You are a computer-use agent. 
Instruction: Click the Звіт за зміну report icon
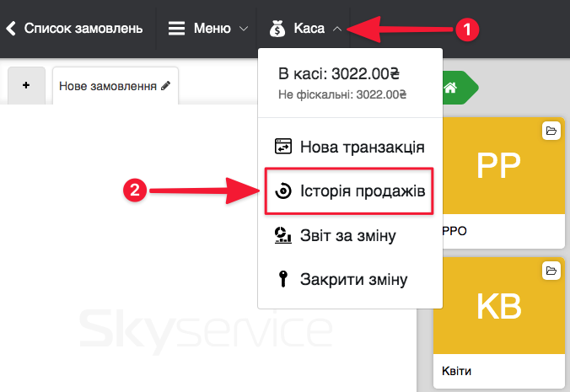pyautogui.click(x=283, y=236)
